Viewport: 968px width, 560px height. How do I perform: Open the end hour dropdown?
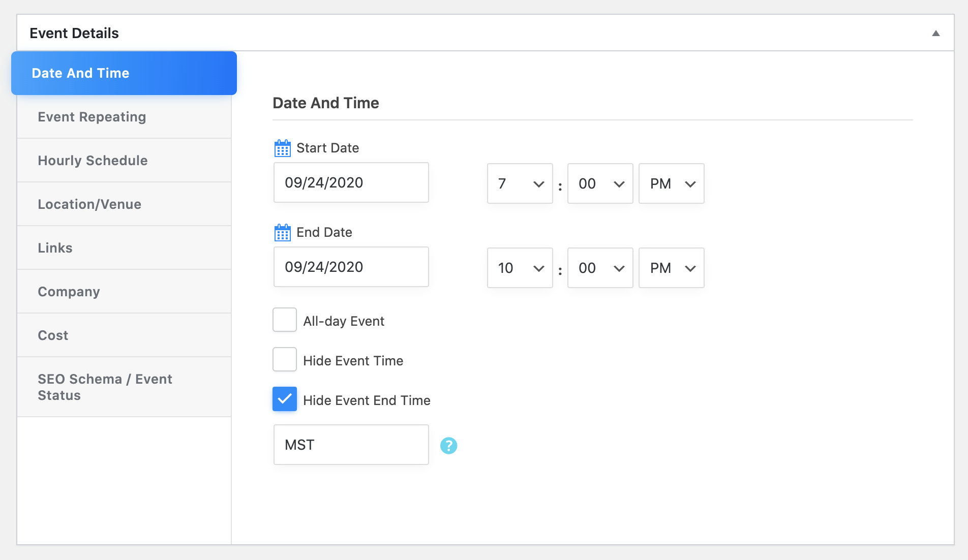click(x=520, y=268)
